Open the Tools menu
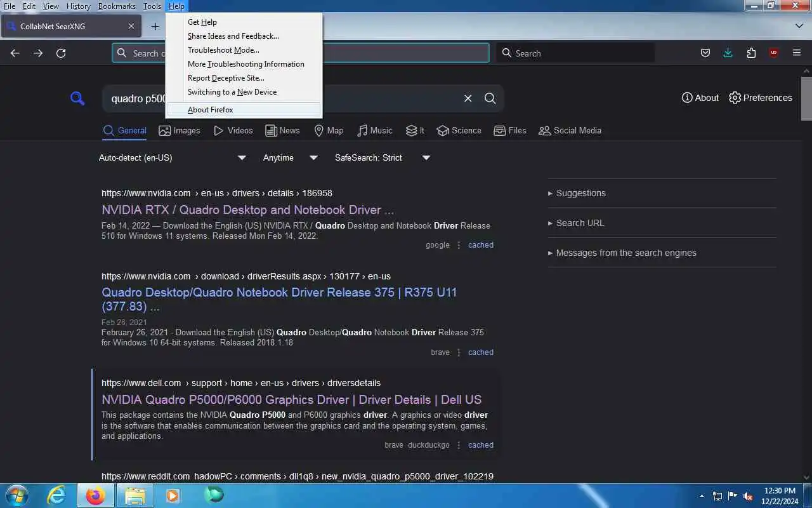812x508 pixels. pos(152,6)
